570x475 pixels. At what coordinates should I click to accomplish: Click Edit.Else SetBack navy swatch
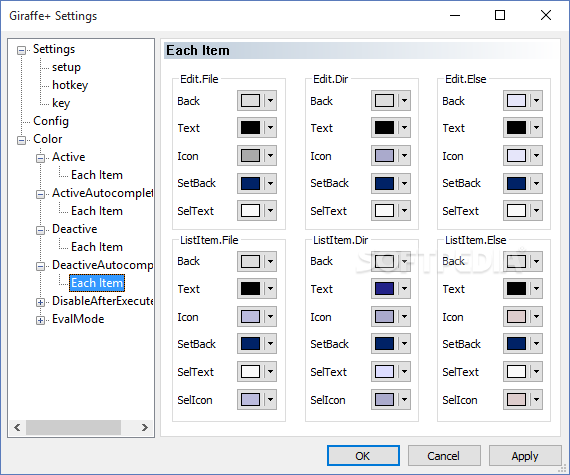pyautogui.click(x=516, y=183)
